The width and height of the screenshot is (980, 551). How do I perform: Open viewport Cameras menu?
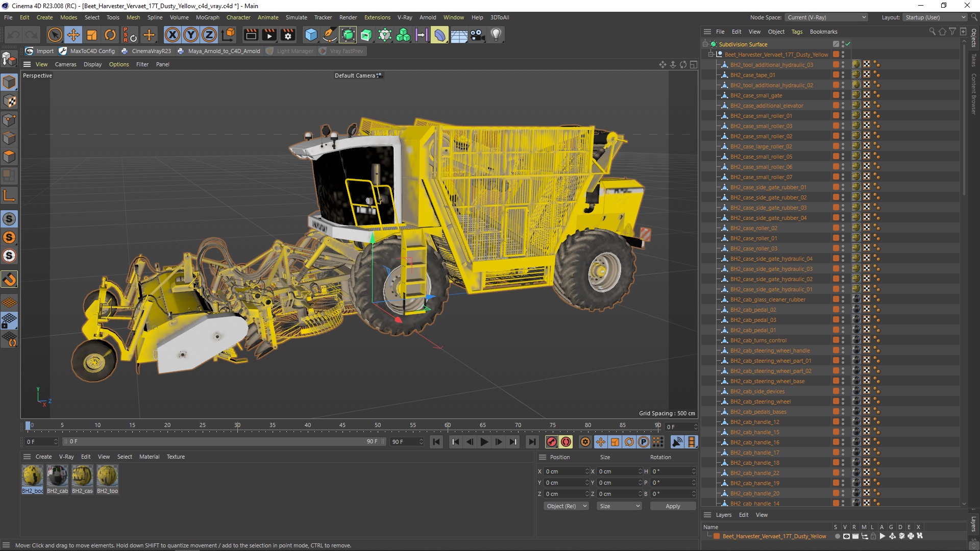pyautogui.click(x=65, y=64)
